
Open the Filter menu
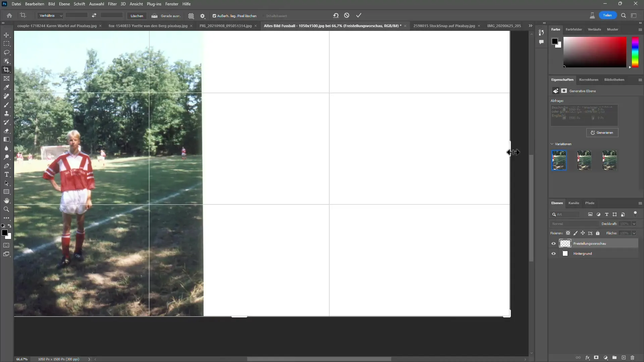tap(112, 4)
